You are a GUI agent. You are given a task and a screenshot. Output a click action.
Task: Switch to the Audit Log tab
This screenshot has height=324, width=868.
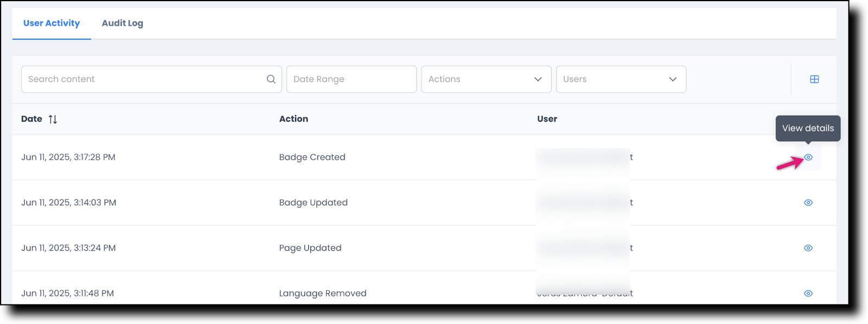pos(123,23)
